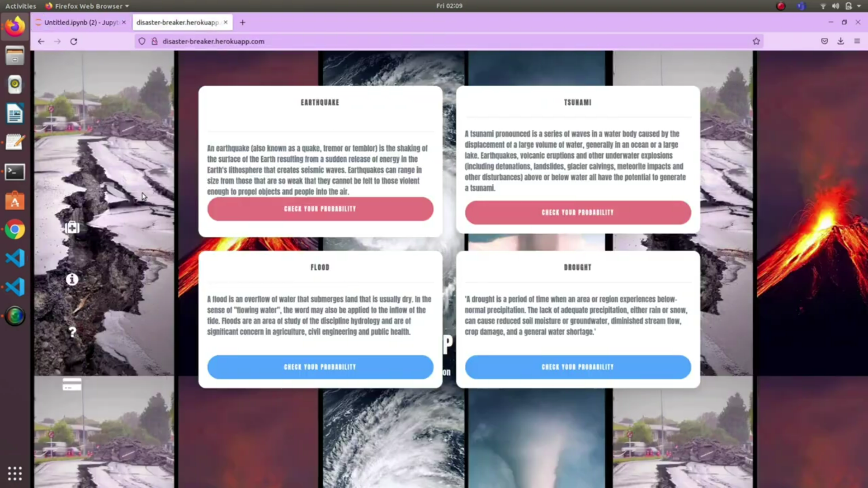Open Firefox hamburger application menu

(857, 41)
